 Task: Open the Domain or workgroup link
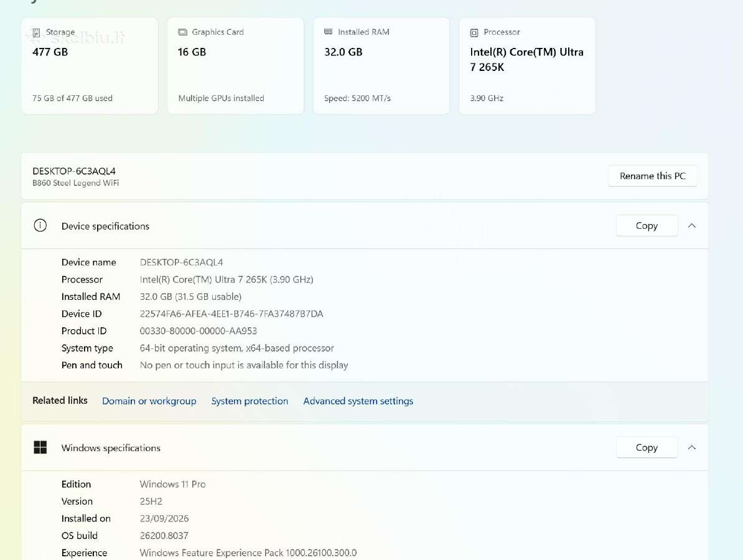click(149, 401)
